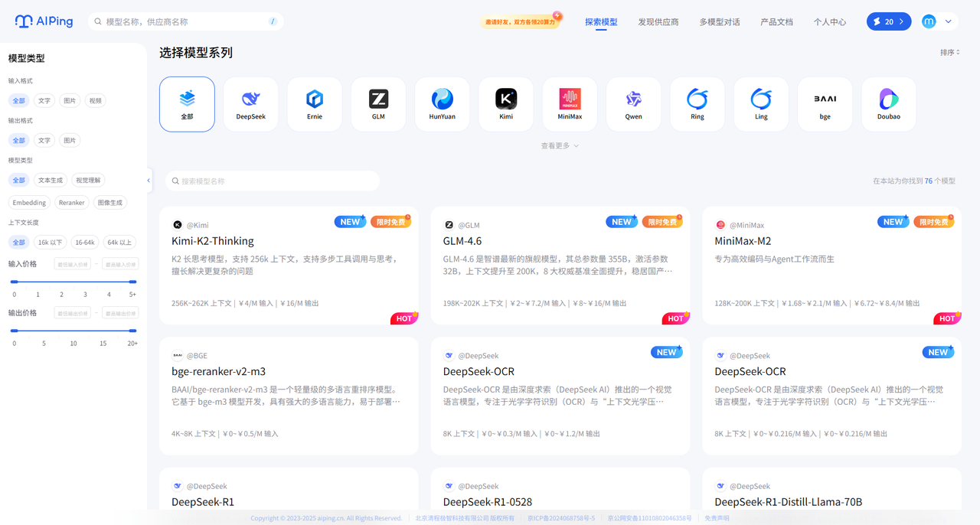
Task: Open the 发现供应商 tab
Action: click(658, 22)
